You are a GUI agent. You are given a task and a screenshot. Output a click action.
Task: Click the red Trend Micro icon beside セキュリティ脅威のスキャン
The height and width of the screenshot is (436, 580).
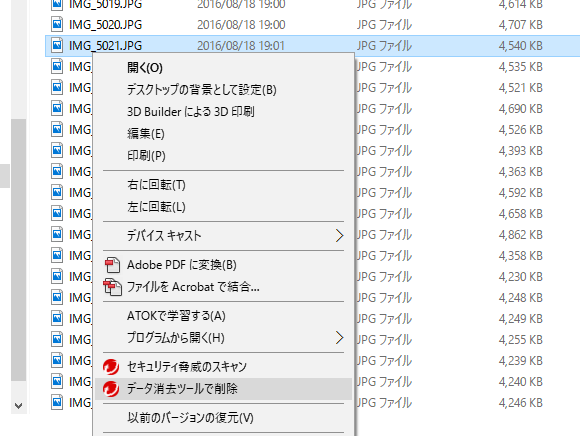pos(111,367)
